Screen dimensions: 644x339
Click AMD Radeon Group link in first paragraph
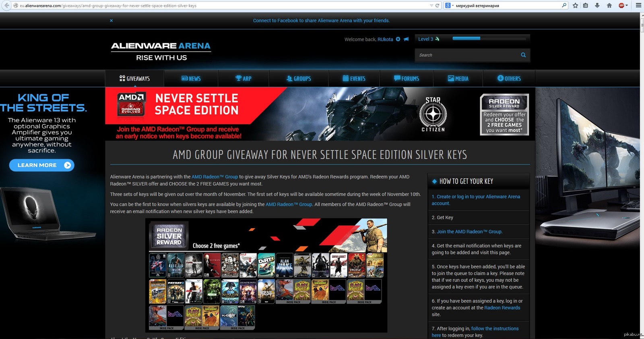tap(215, 177)
